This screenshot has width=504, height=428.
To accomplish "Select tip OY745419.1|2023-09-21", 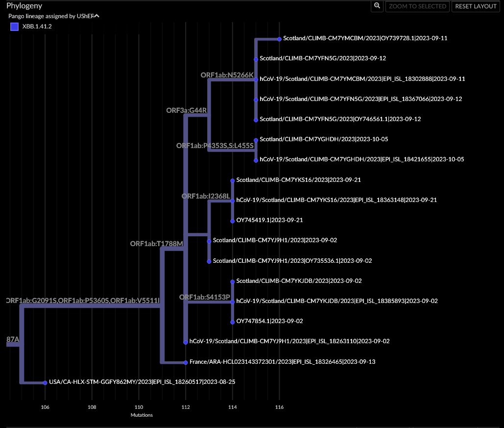I will [232, 220].
